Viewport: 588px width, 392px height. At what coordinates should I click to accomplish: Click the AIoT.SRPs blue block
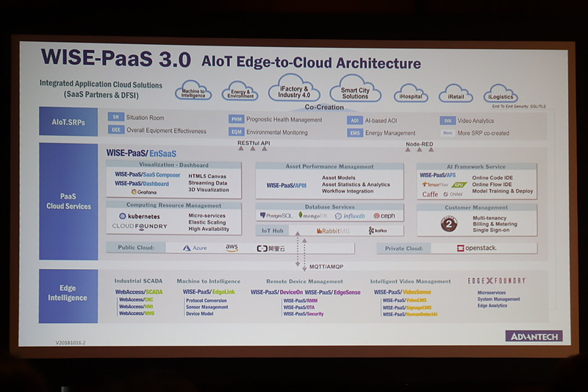click(68, 121)
